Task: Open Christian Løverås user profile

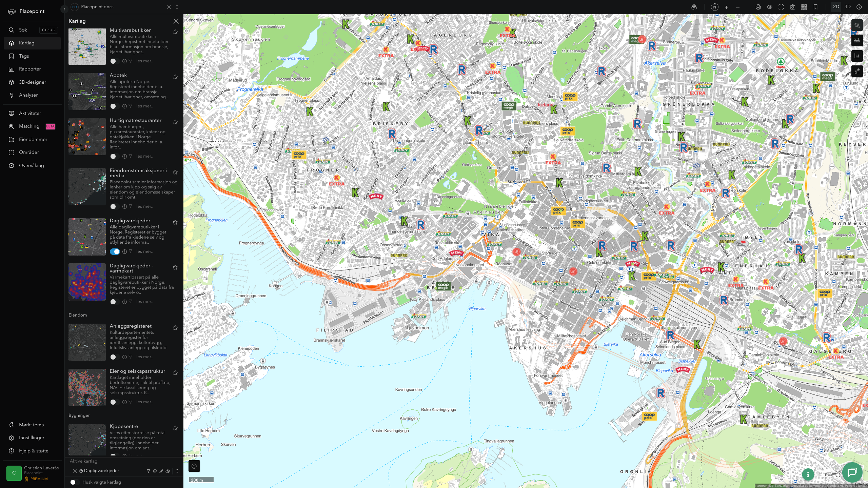Action: click(33, 473)
